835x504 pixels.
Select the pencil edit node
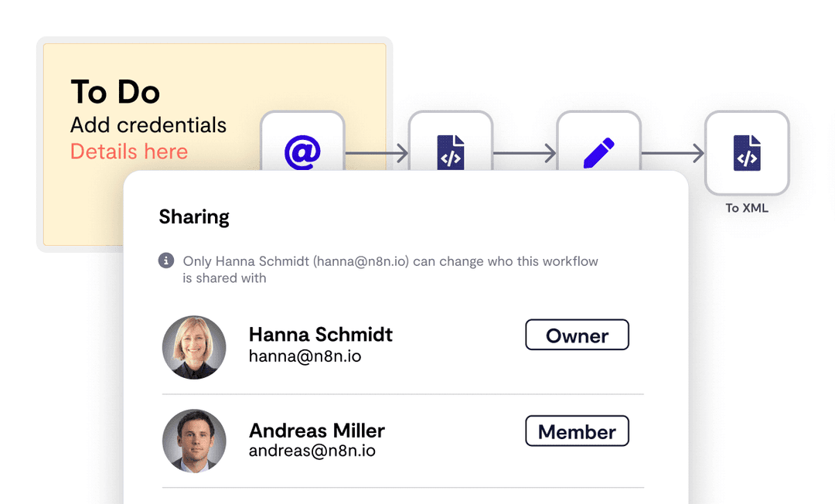tap(598, 152)
